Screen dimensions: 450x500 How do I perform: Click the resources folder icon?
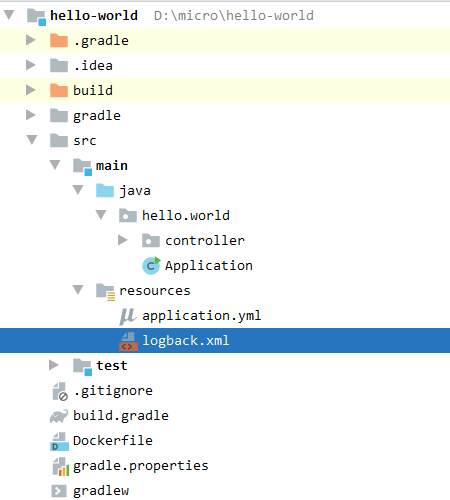tap(106, 292)
